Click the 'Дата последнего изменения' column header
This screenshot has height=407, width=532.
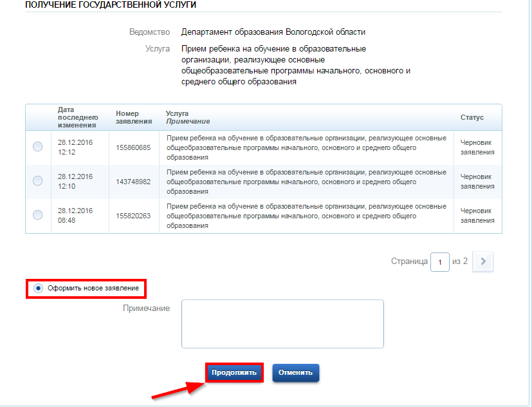tap(77, 117)
